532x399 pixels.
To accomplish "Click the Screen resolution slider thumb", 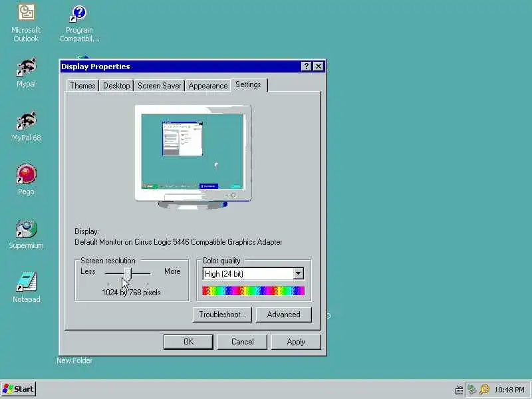I will coord(127,273).
